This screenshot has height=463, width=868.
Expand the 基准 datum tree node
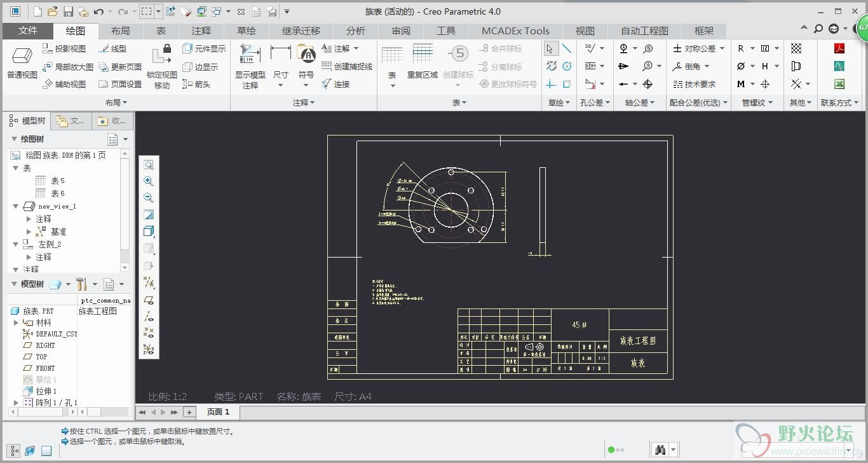[x=29, y=231]
